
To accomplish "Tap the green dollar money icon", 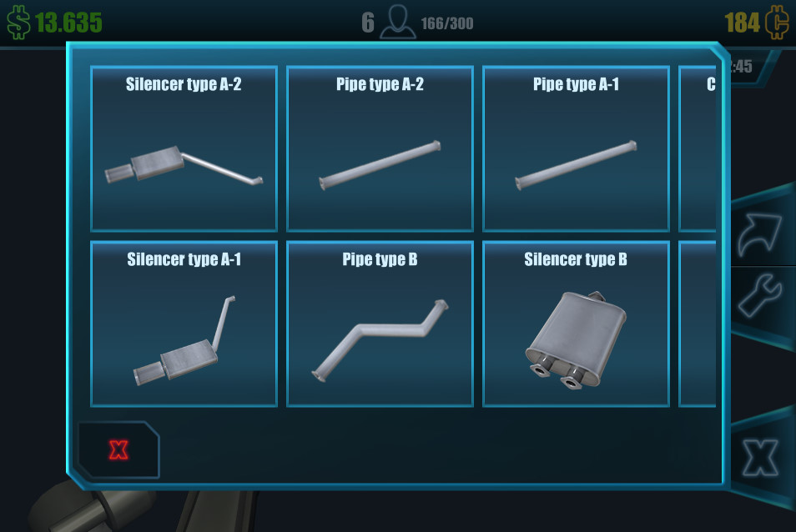I will coord(18,23).
